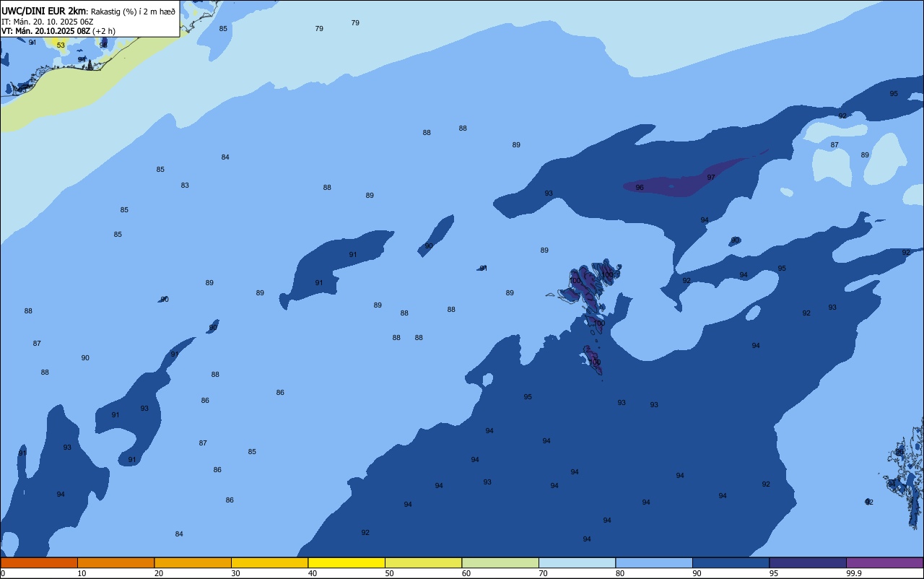Click the '70' legend tick label
Image resolution: width=924 pixels, height=579 pixels.
pos(543,573)
